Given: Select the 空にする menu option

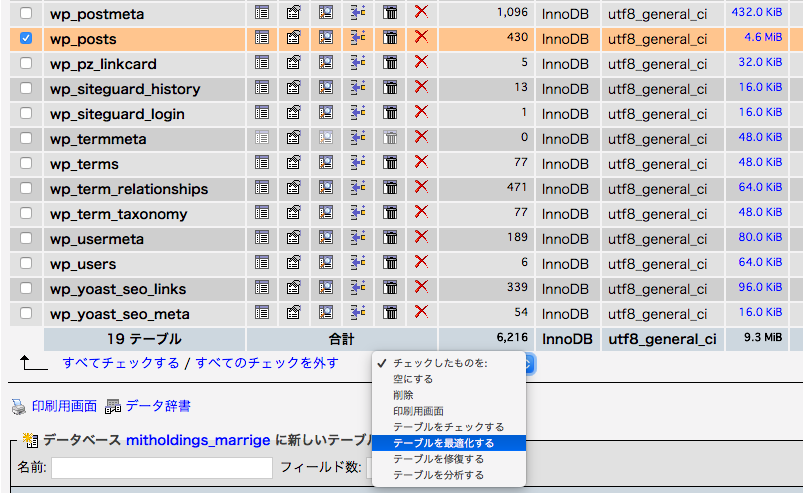Looking at the screenshot, I should pos(413,379).
